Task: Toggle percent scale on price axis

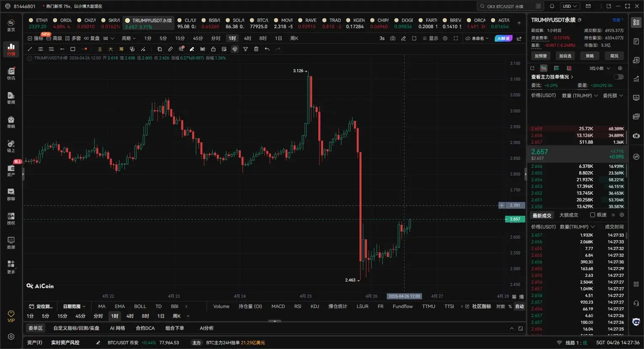Action: 510,306
